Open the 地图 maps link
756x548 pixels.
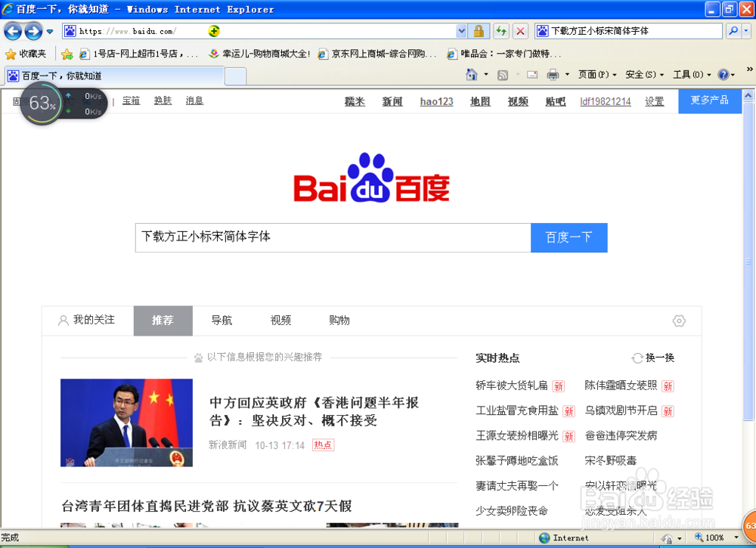(480, 101)
